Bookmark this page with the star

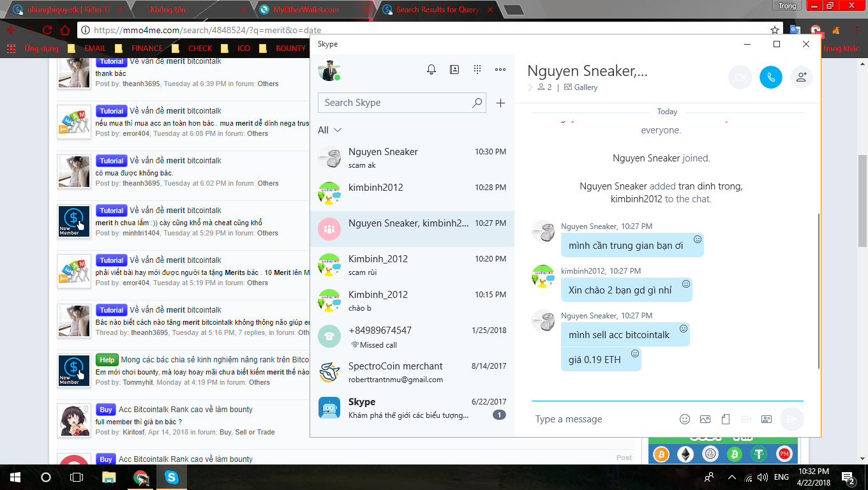[774, 30]
